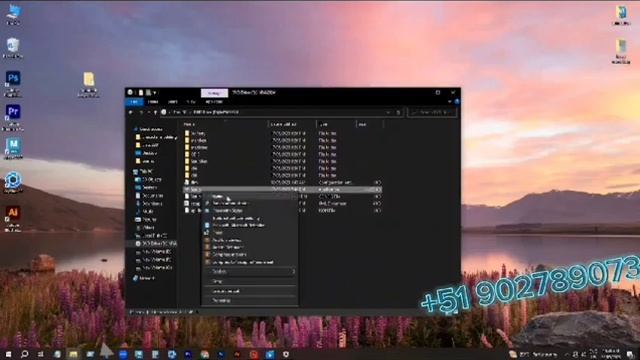Select Network in the navigation pane
This screenshot has width=640, height=360.
pyautogui.click(x=144, y=278)
